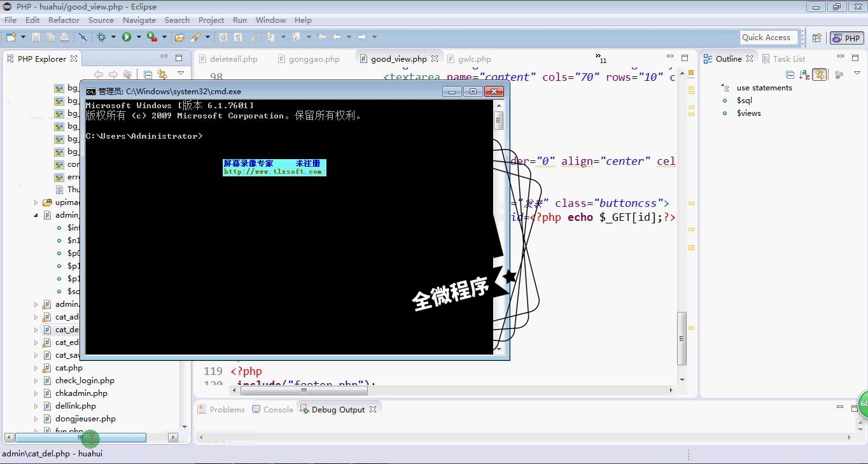868x464 pixels.
Task: Switch to the gonggao.php editor tab
Action: [x=309, y=59]
